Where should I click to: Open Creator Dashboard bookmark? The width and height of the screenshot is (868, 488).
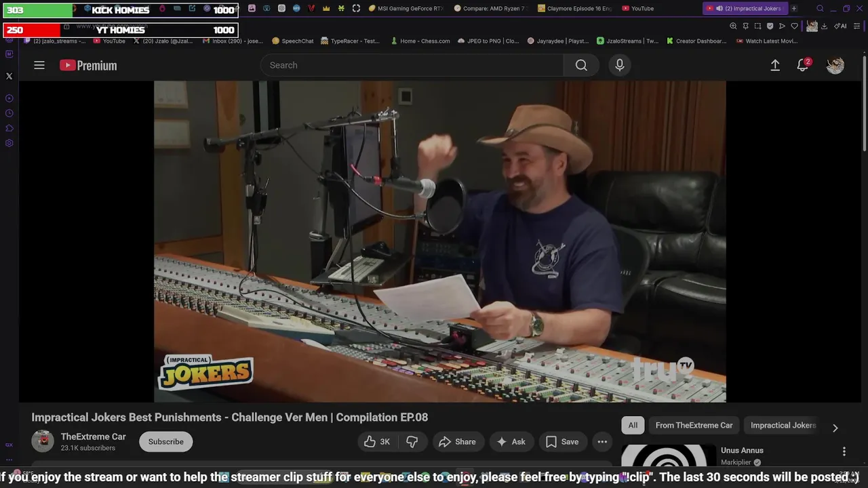[696, 41]
